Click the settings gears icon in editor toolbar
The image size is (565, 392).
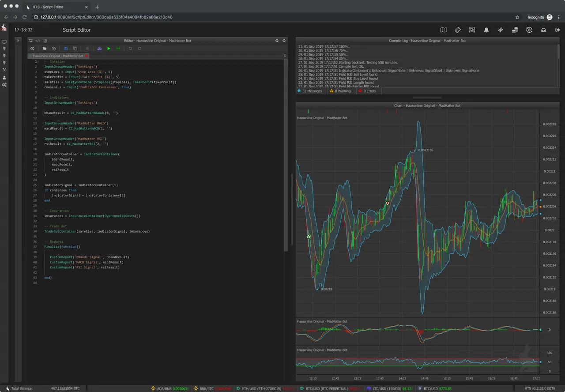pyautogui.click(x=32, y=49)
